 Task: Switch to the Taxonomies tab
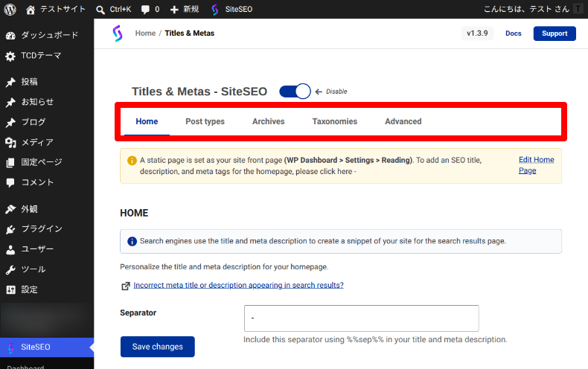(x=334, y=121)
